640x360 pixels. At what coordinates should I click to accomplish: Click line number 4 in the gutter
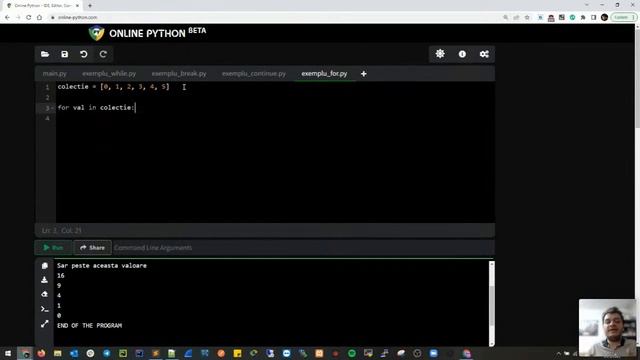click(x=47, y=118)
